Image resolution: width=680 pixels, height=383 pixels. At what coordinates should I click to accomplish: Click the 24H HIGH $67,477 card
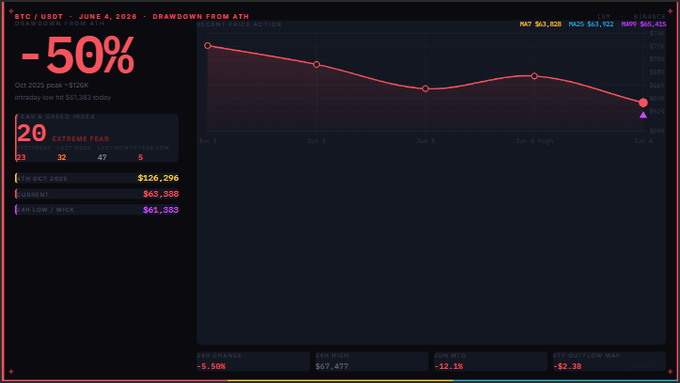point(372,361)
